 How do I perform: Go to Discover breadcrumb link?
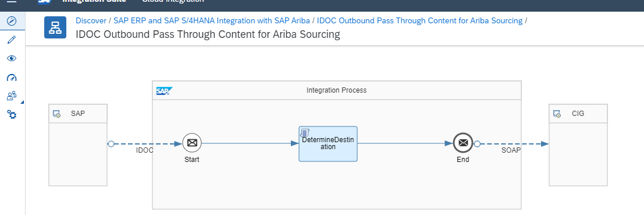(90, 20)
